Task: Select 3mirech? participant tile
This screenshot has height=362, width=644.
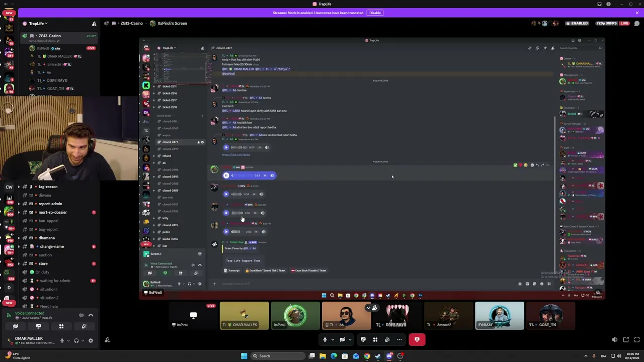Action: 448,316
